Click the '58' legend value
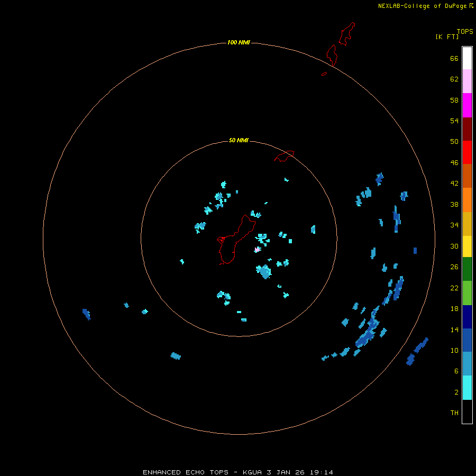 point(454,100)
